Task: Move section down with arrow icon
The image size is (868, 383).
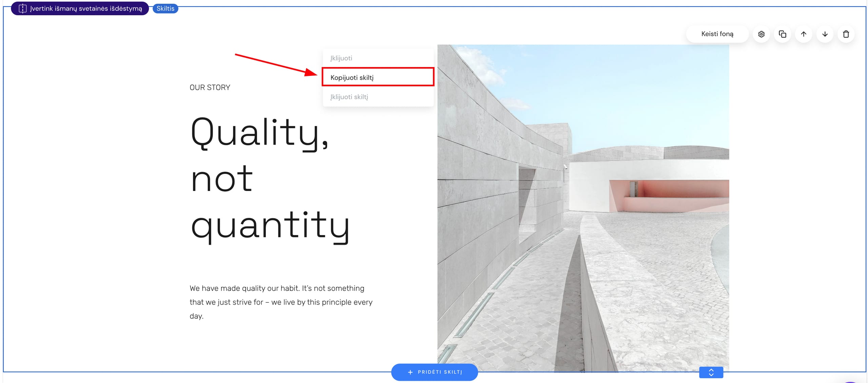Action: 825,34
